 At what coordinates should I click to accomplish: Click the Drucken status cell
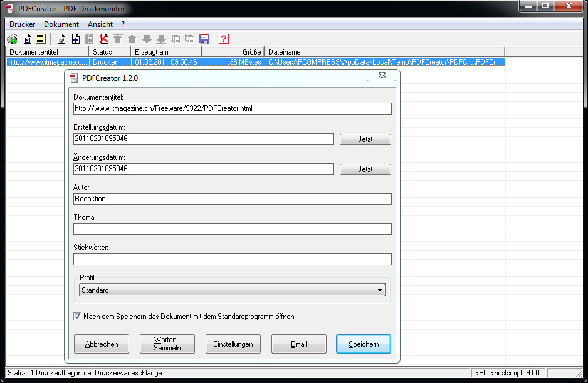(x=110, y=62)
